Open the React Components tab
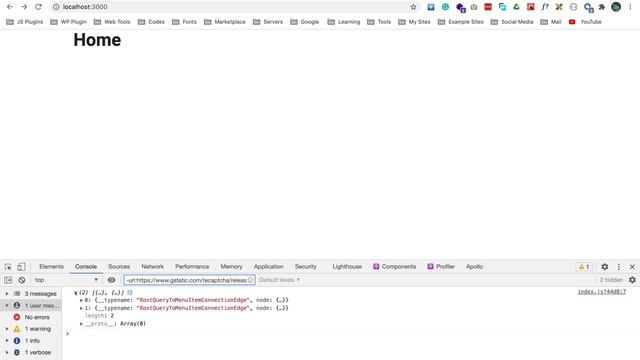Viewport: 640px width, 360px height. (395, 267)
